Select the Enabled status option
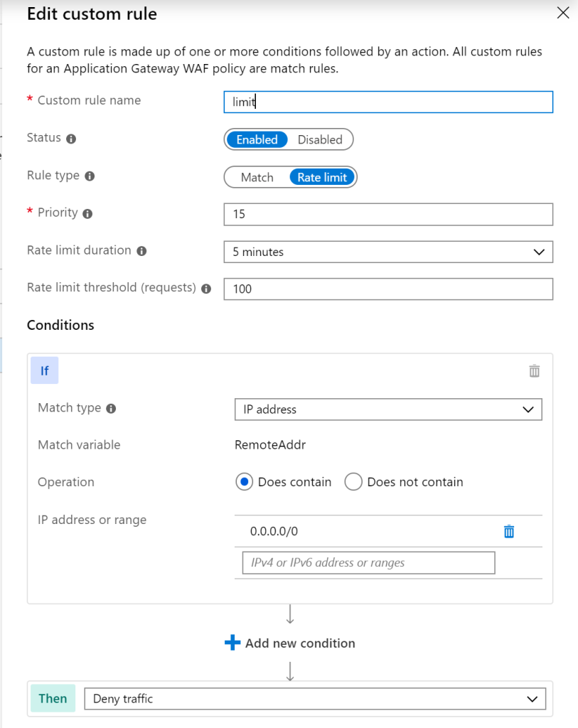Image resolution: width=578 pixels, height=728 pixels. tap(257, 140)
